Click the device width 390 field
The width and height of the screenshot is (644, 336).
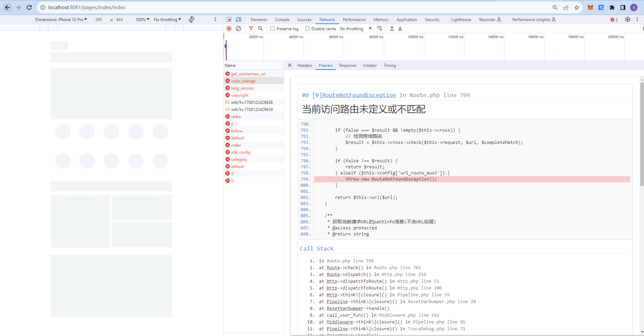99,20
